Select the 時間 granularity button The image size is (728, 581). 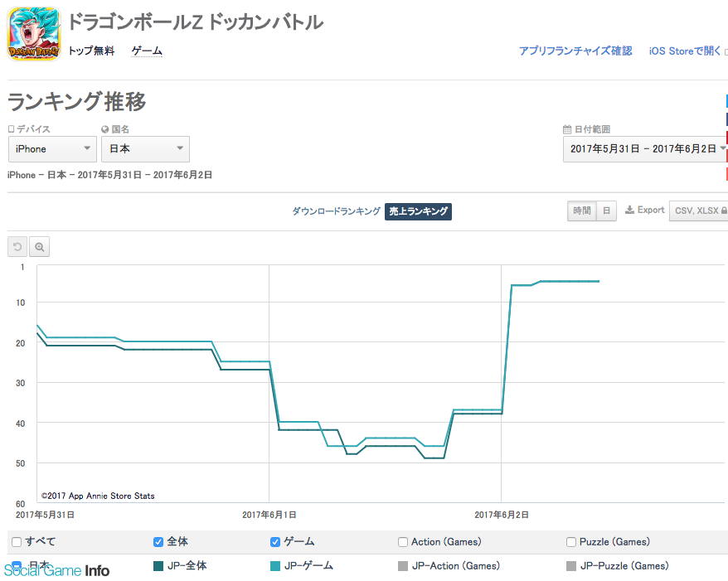click(x=582, y=211)
